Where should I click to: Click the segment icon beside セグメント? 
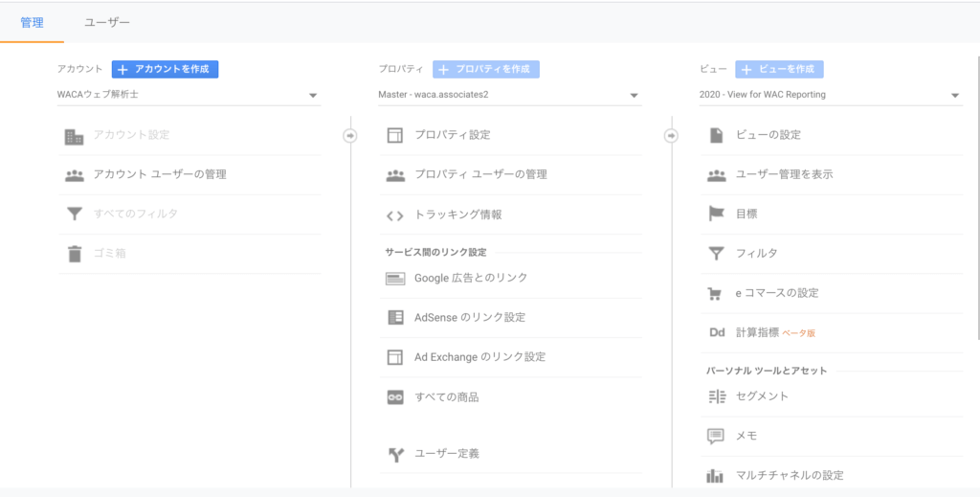(x=716, y=396)
